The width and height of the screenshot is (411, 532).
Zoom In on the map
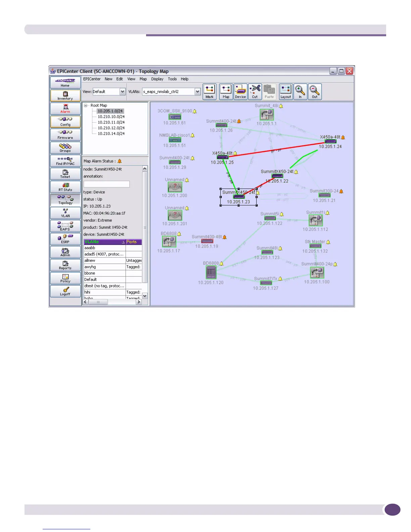point(300,92)
